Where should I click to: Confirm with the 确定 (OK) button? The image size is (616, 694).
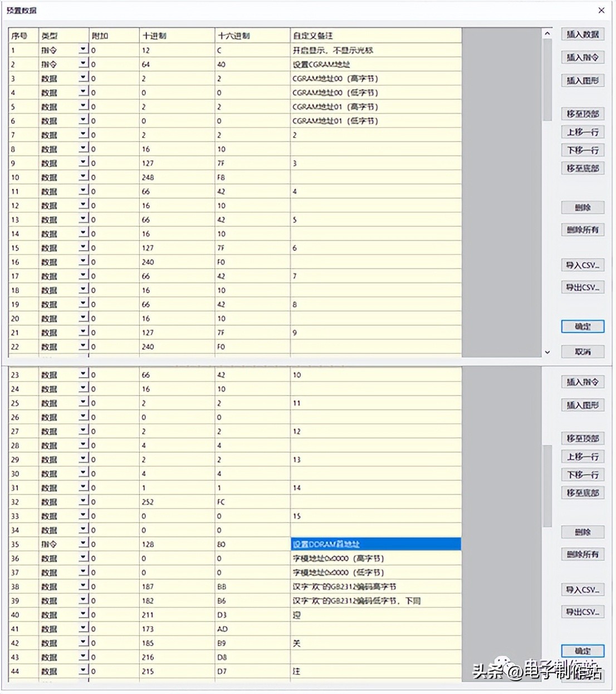(x=582, y=327)
